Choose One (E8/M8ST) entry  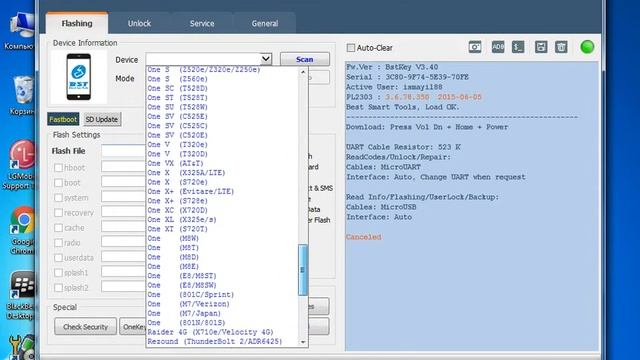pos(222,276)
